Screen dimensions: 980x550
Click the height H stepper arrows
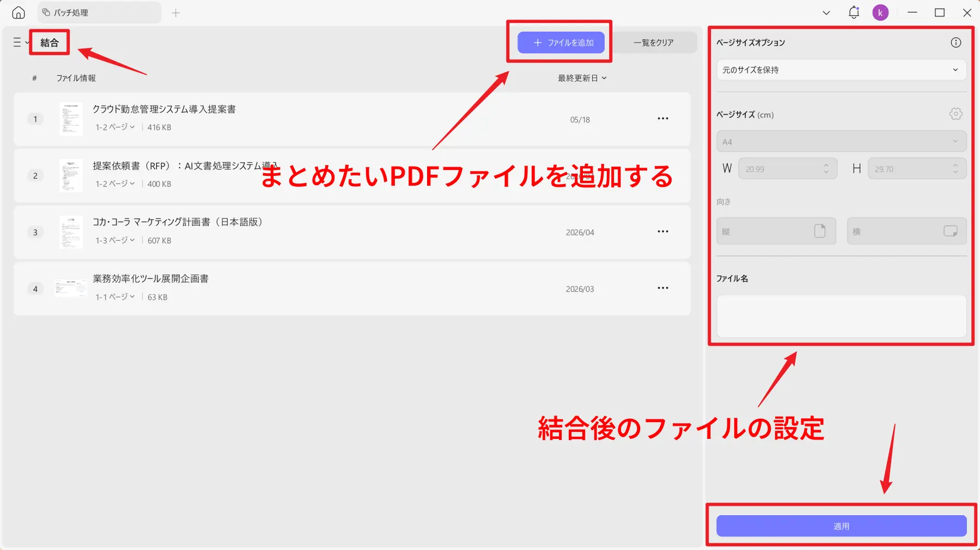955,169
